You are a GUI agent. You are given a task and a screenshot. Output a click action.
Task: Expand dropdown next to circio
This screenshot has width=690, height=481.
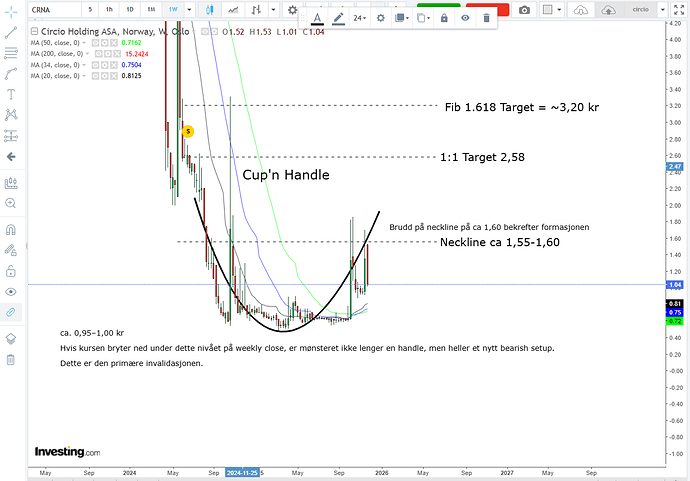(663, 10)
